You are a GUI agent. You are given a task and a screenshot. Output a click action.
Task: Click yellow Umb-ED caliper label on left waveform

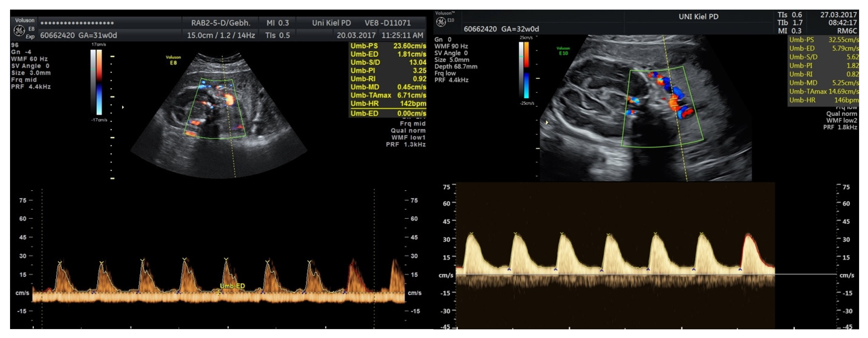click(x=232, y=286)
